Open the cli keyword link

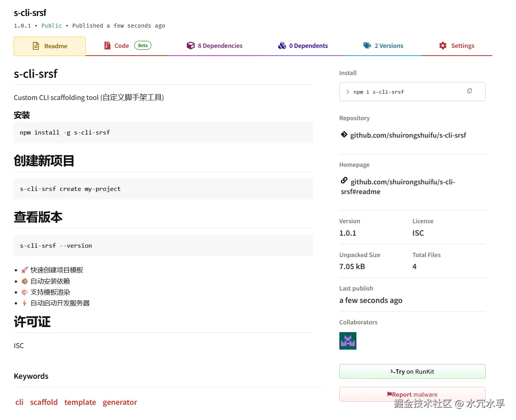pyautogui.click(x=19, y=402)
